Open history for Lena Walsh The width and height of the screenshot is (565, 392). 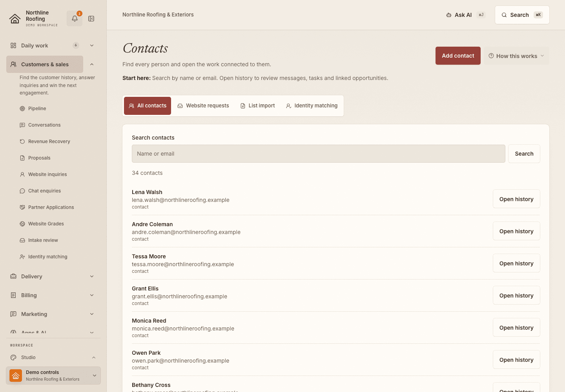click(516, 199)
